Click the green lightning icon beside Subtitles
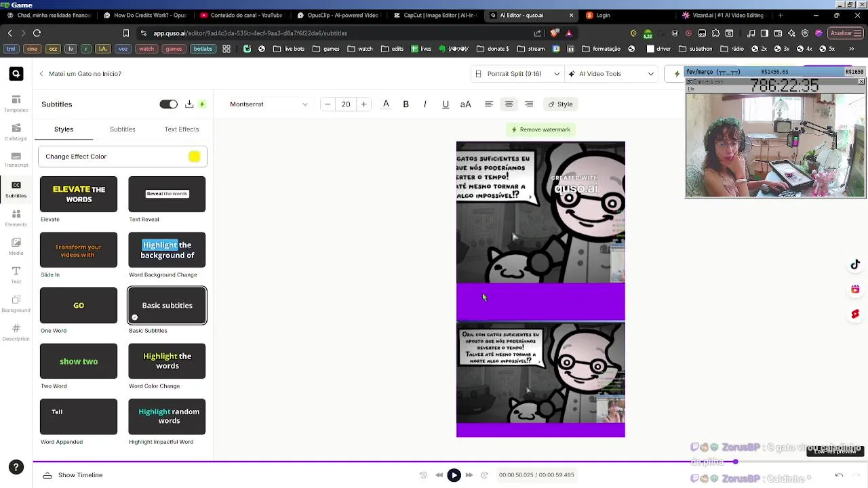The width and height of the screenshot is (868, 488). tap(202, 104)
